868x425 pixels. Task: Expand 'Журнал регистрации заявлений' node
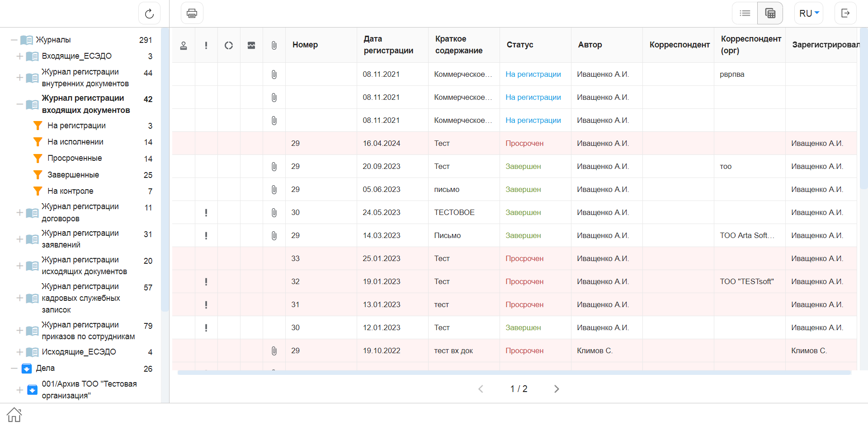(x=20, y=239)
